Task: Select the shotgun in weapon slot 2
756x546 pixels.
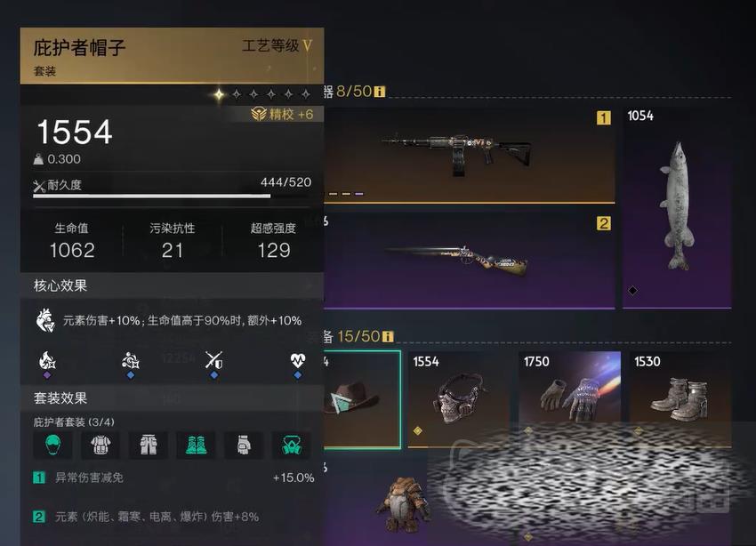Action: (x=469, y=261)
